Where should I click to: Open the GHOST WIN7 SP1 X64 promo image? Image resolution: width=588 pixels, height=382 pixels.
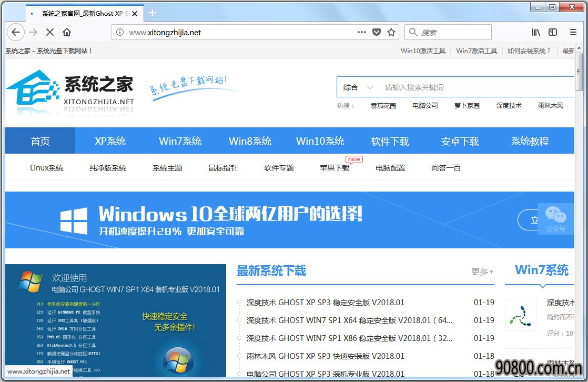116,320
